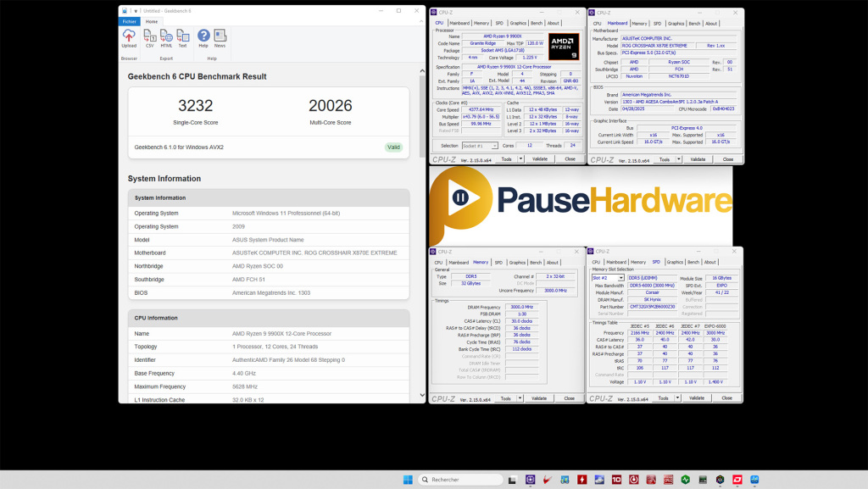Viewport: 868px width, 489px height.
Task: Click the PauseHardware logo banner
Action: [x=581, y=206]
